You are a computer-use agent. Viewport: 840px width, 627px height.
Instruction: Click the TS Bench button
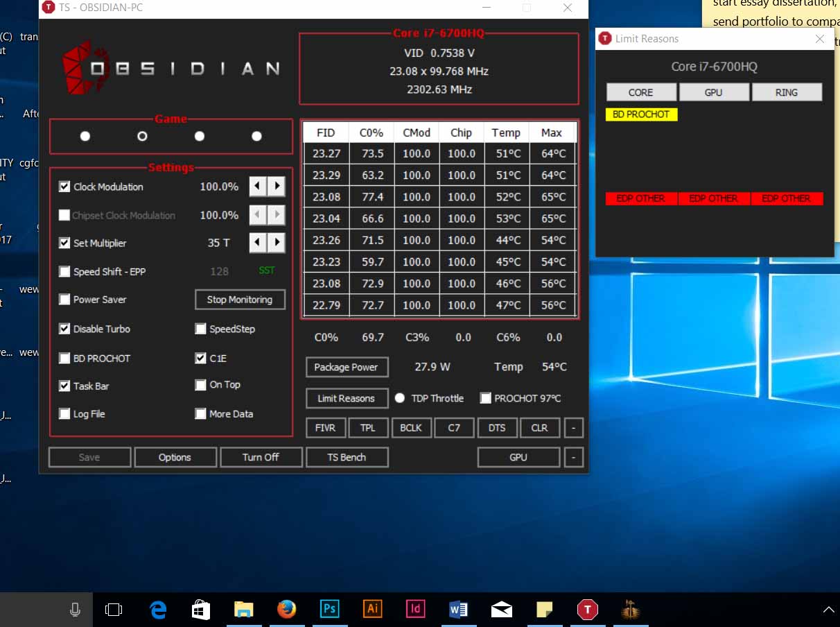click(x=347, y=457)
